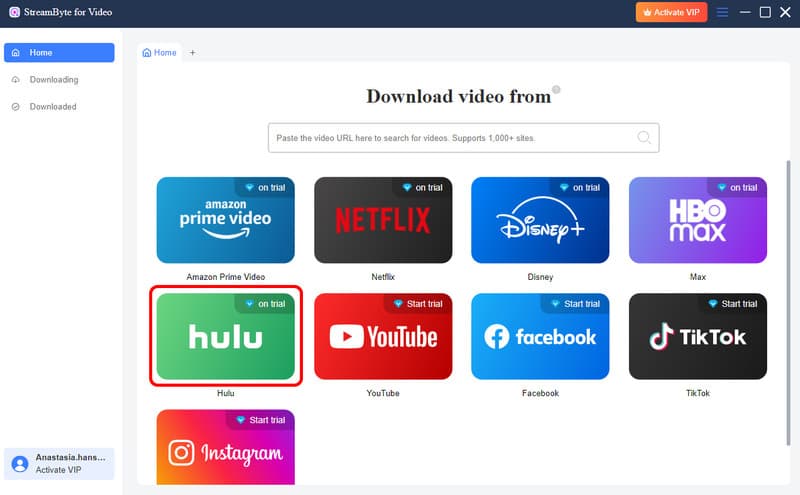Click the help dot beside the heading

(556, 89)
